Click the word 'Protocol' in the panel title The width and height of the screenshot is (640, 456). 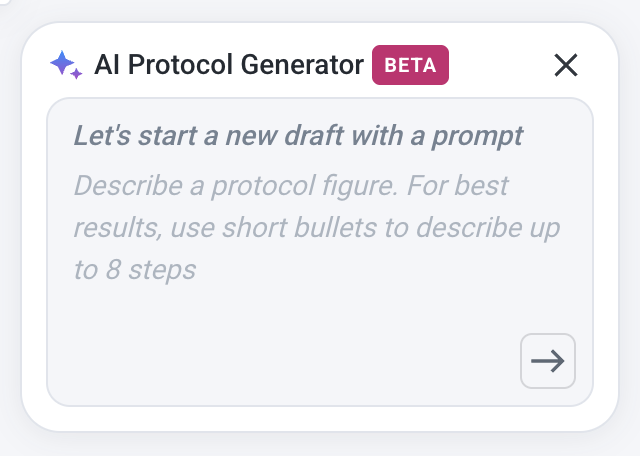point(180,65)
